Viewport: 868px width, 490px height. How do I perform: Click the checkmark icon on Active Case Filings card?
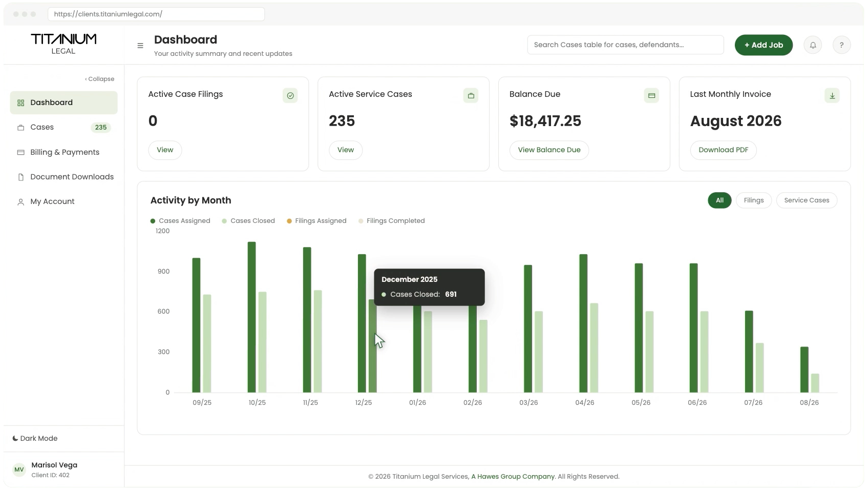(290, 95)
